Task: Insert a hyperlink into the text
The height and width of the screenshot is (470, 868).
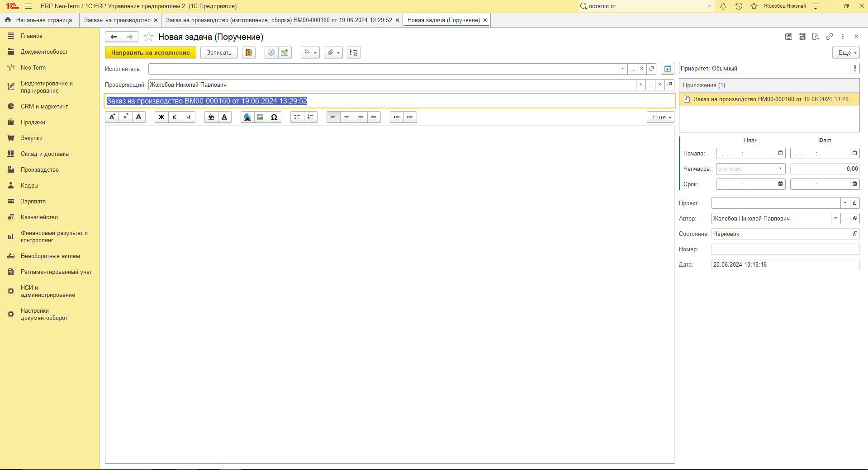Action: click(247, 117)
